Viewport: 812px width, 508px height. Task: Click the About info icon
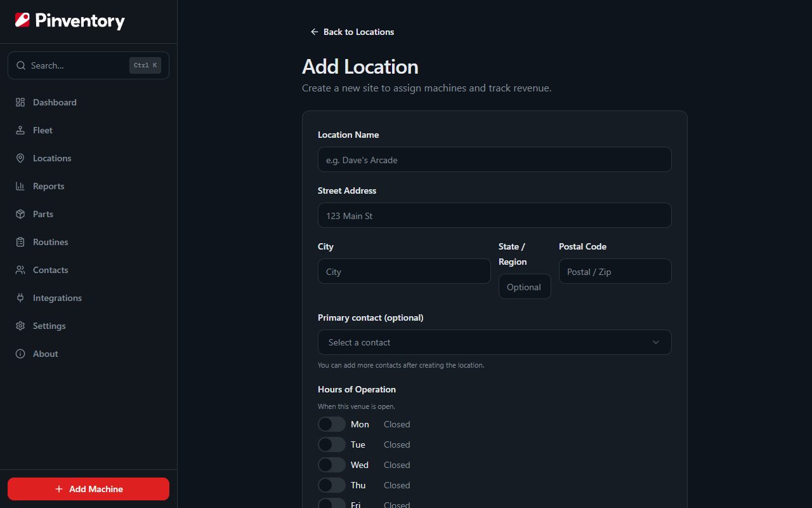point(20,354)
